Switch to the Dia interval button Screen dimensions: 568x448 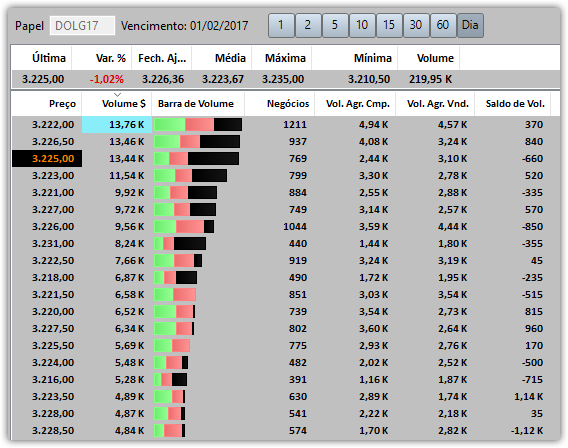coord(470,25)
